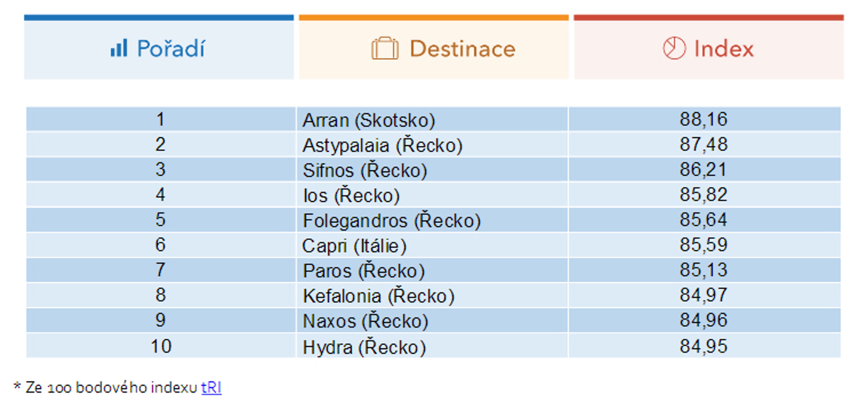This screenshot has height=404, width=868.
Task: Click the pie chart icon beside Index
Action: (674, 48)
